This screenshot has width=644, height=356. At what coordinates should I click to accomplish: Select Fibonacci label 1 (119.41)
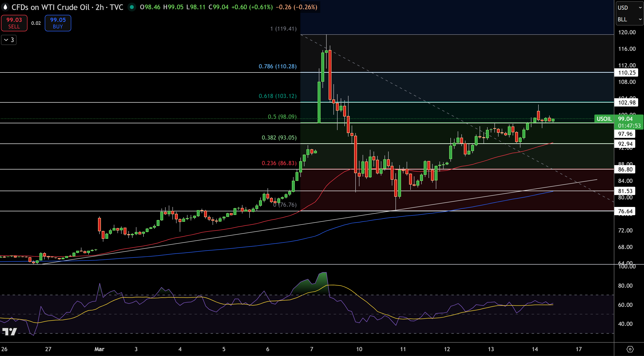click(x=283, y=29)
